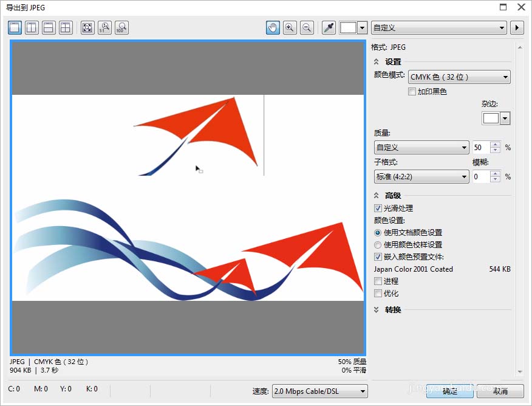Click the zoom 1:1 icon
The image size is (532, 406).
[x=105, y=27]
